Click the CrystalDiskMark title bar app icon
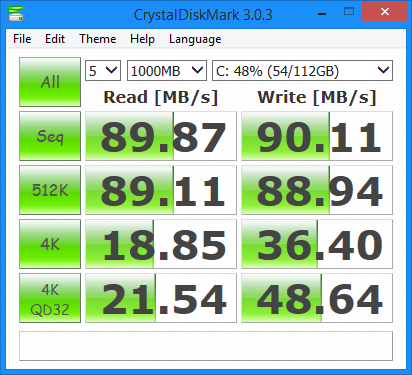Image resolution: width=412 pixels, height=375 pixels. pos(16,14)
